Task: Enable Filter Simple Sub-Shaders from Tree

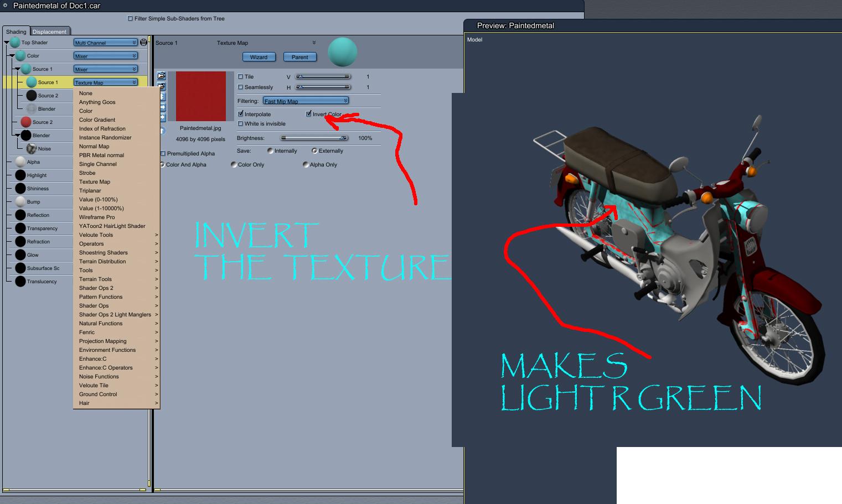Action: point(131,19)
